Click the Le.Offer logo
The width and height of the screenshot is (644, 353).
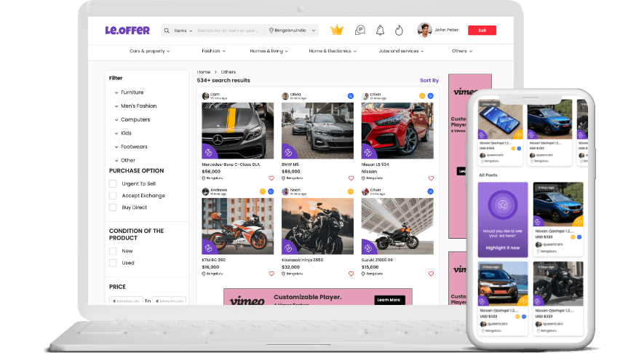[x=127, y=31]
